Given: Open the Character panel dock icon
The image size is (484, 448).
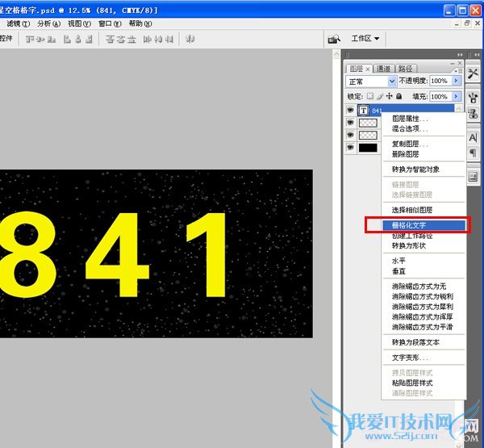Looking at the screenshot, I should tap(473, 137).
